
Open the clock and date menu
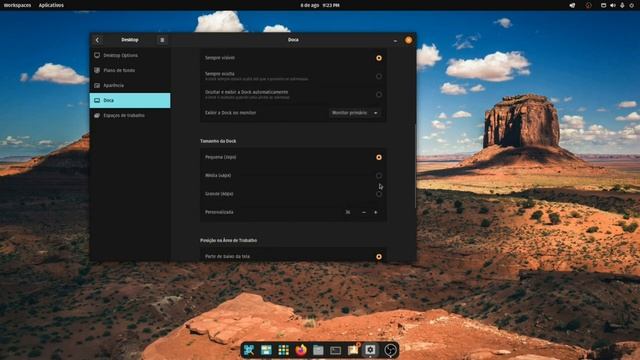[320, 5]
